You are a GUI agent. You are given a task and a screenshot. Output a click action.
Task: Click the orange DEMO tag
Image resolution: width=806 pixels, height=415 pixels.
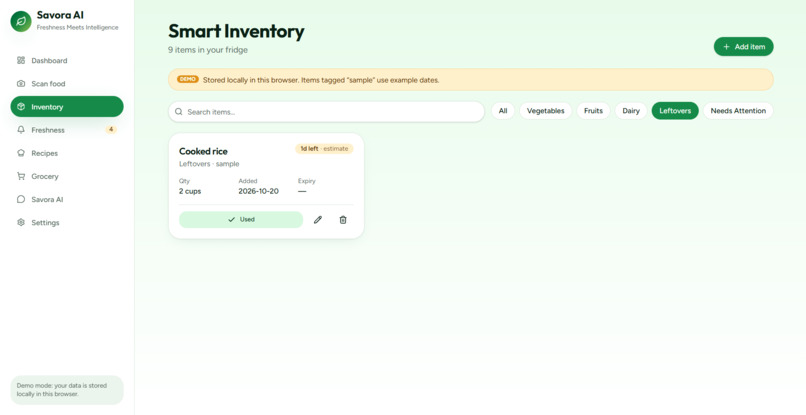pyautogui.click(x=188, y=79)
